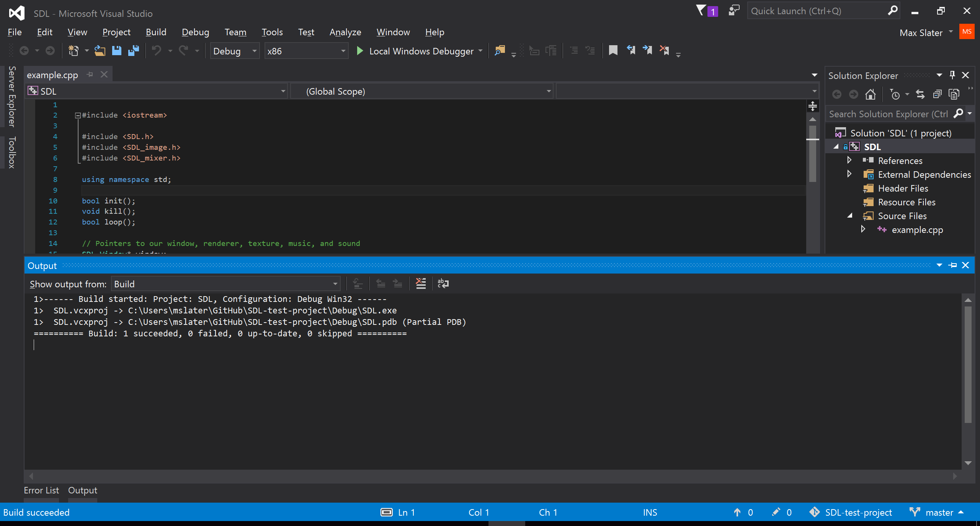Click the Send Feedback icon in title bar
980x526 pixels.
pos(734,11)
